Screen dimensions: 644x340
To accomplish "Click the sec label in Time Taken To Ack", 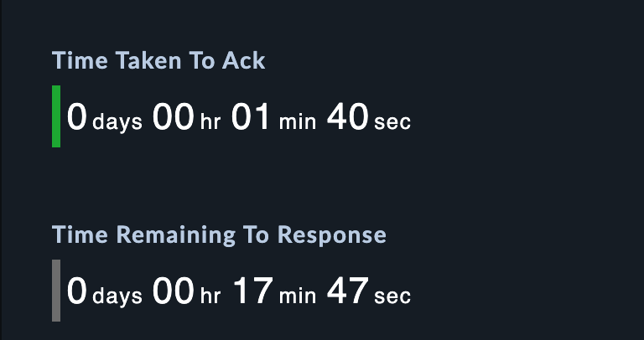I will pos(392,121).
